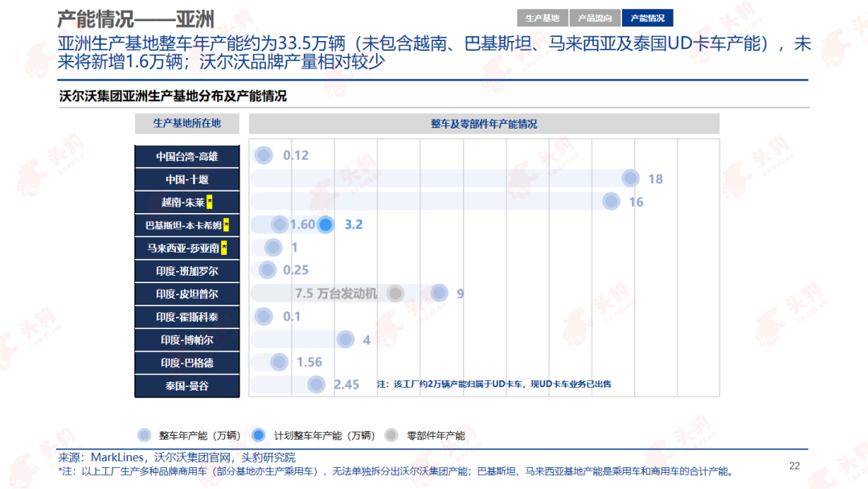Image resolution: width=868 pixels, height=489 pixels.
Task: Select the source line starting with 来源：MarkLines
Action: [x=177, y=458]
